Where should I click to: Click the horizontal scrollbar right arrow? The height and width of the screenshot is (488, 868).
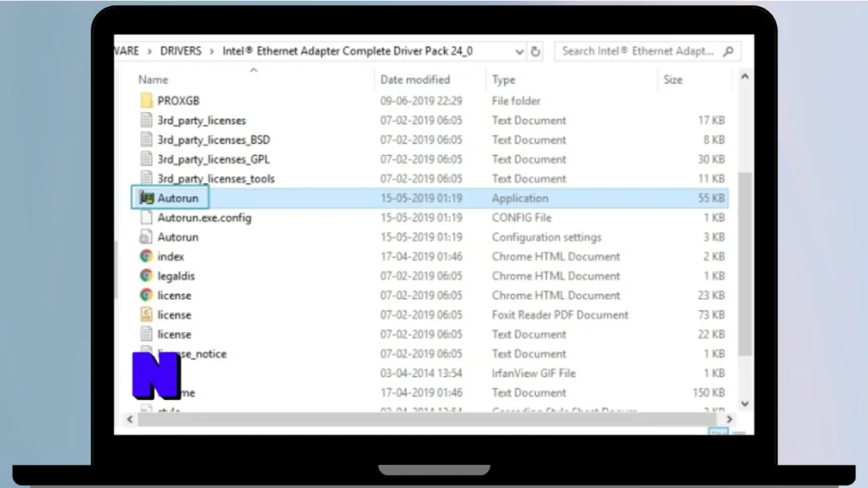729,419
